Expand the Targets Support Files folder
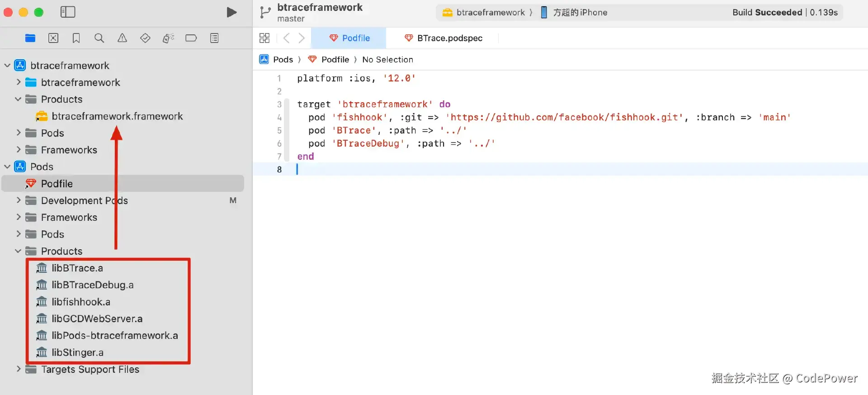 (18, 369)
